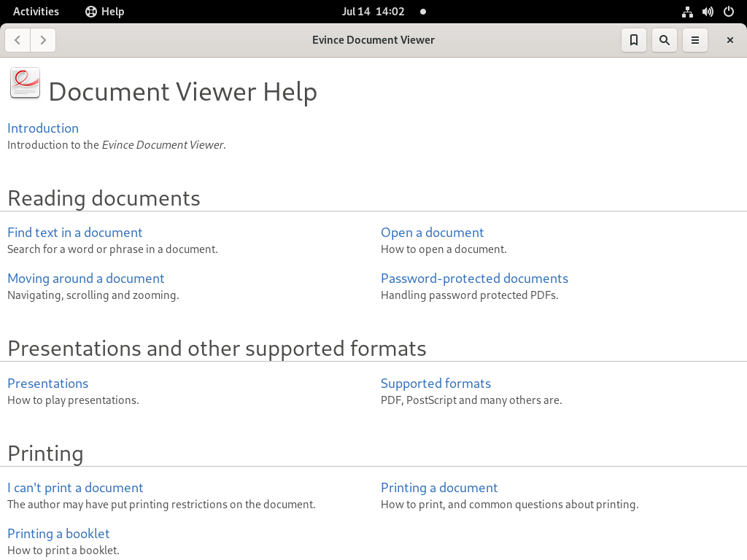Go back to the previous help page
Image resolution: width=747 pixels, height=560 pixels.
(x=18, y=40)
